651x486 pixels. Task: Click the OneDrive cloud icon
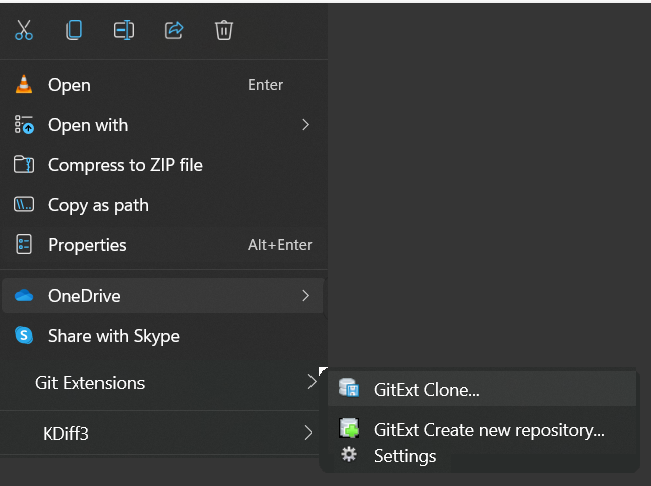(24, 296)
